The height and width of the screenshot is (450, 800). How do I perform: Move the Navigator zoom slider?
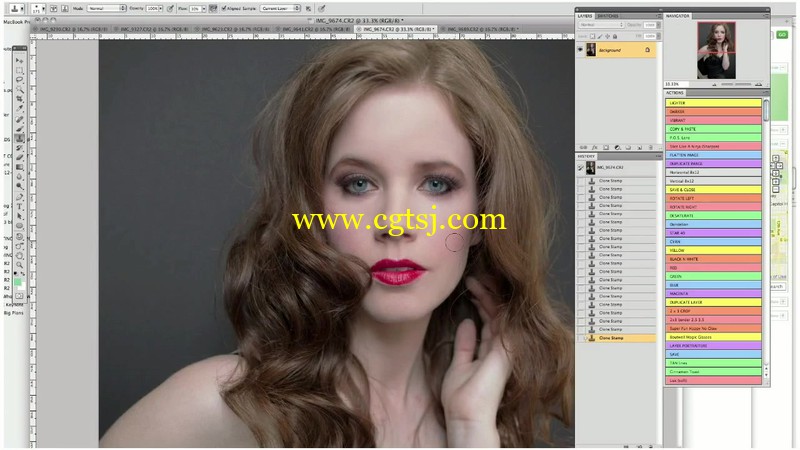[736, 84]
